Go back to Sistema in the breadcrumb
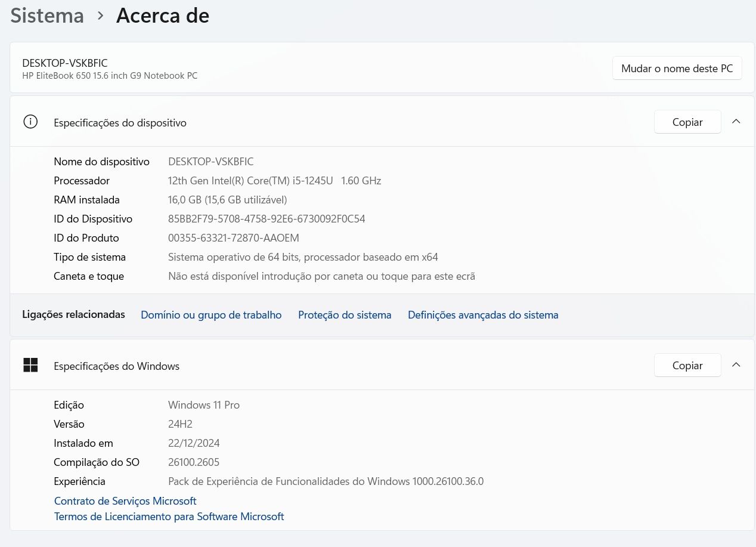Screen dimensions: 756x547 [47, 15]
